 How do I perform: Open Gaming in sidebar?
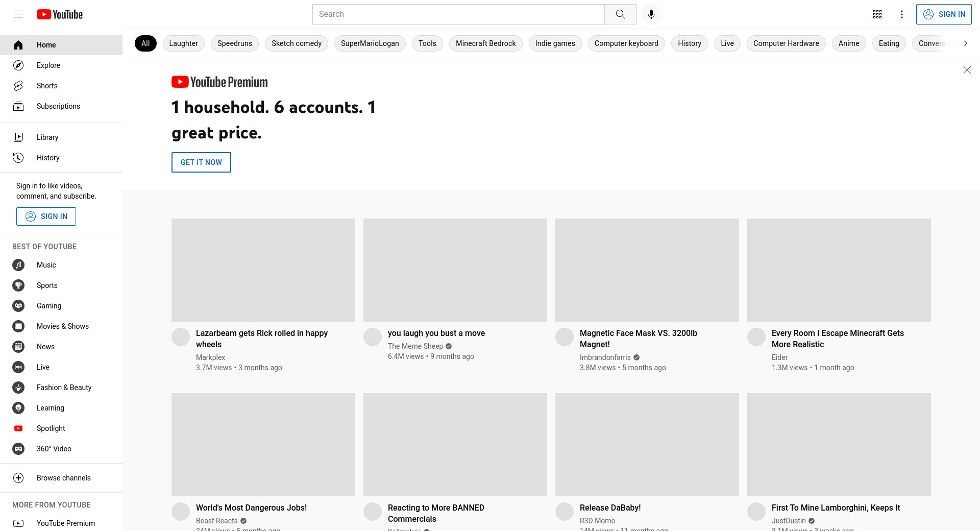61,306
